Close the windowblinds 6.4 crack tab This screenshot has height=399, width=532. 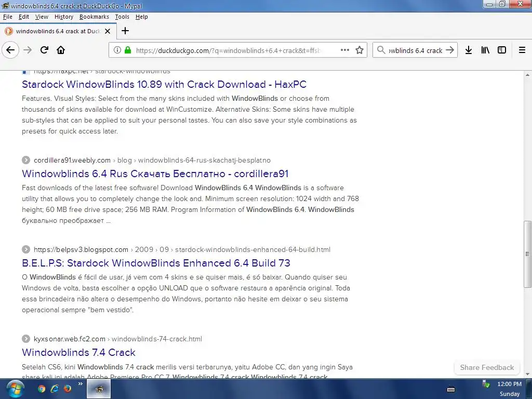108,31
